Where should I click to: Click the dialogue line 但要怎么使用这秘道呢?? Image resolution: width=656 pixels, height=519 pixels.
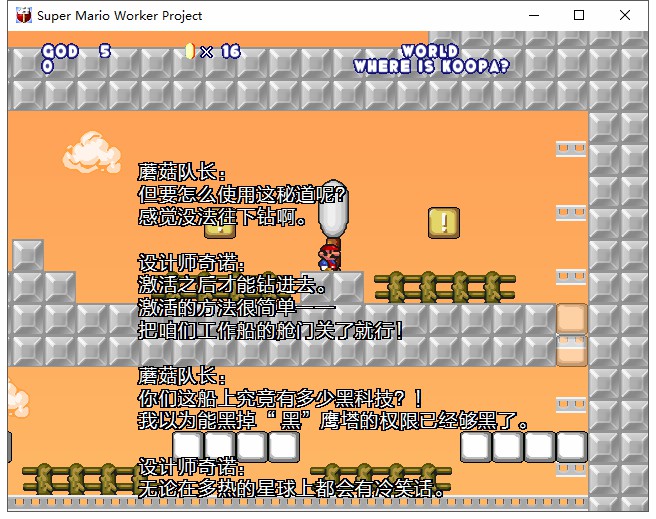coord(243,194)
